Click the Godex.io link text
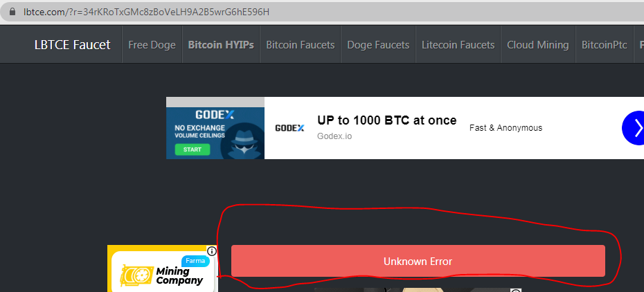 (x=334, y=136)
